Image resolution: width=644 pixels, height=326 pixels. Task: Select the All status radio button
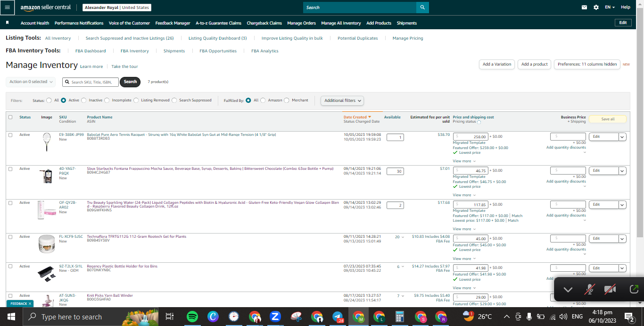click(x=49, y=100)
